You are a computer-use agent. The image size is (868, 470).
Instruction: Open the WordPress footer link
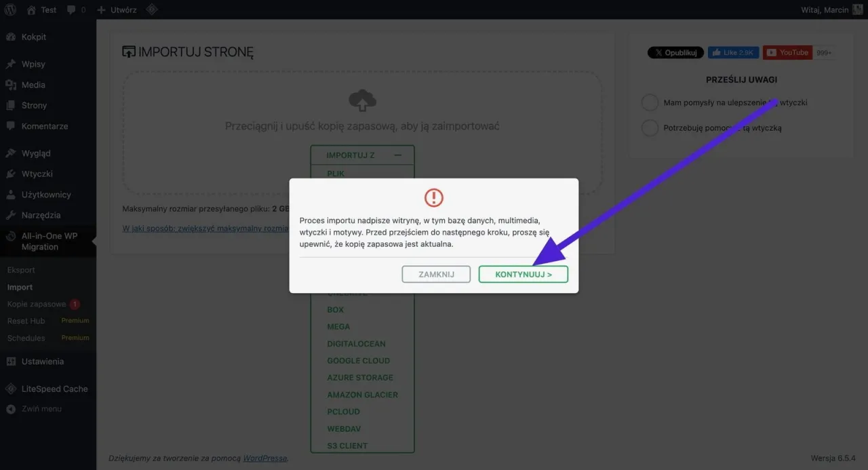click(x=264, y=458)
